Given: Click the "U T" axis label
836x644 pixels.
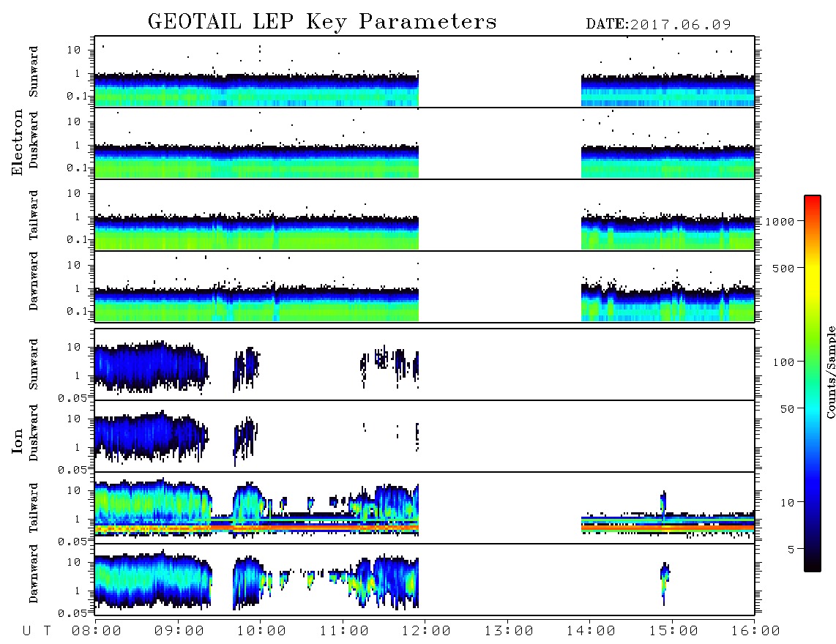Looking at the screenshot, I should pyautogui.click(x=37, y=632).
